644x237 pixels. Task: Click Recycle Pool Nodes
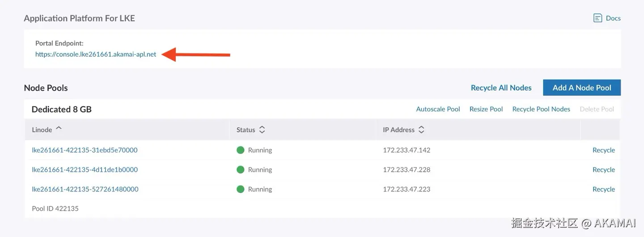541,109
